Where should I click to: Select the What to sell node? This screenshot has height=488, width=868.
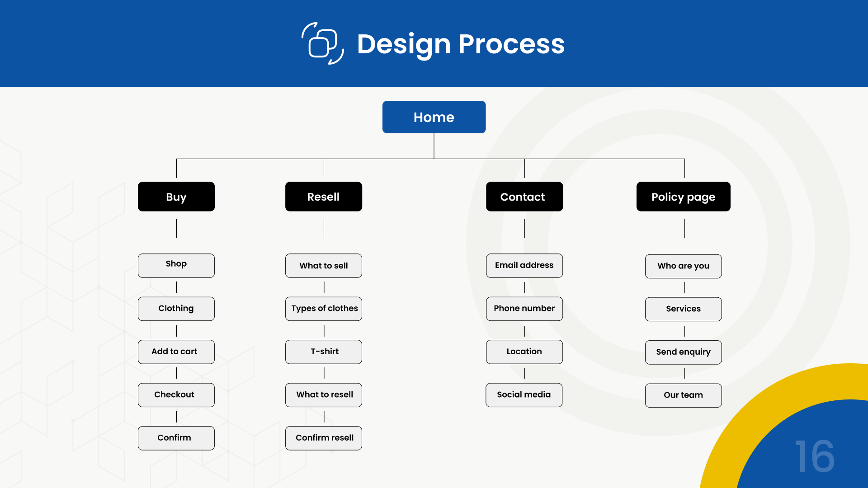[323, 265]
